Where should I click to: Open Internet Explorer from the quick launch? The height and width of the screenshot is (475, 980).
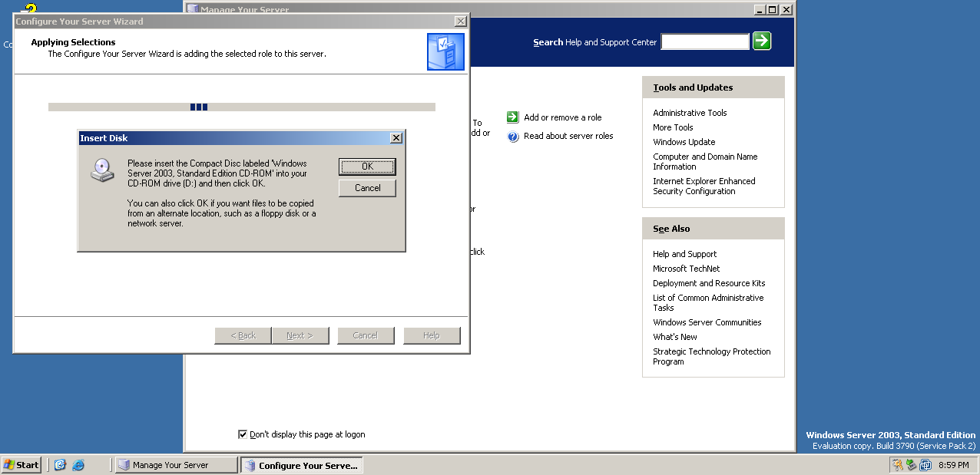pyautogui.click(x=78, y=465)
